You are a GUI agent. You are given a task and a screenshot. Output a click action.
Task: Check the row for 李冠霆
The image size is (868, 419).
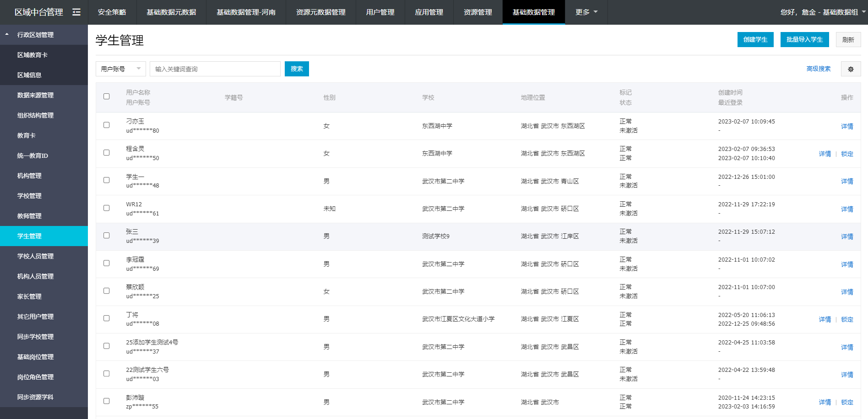point(107,263)
